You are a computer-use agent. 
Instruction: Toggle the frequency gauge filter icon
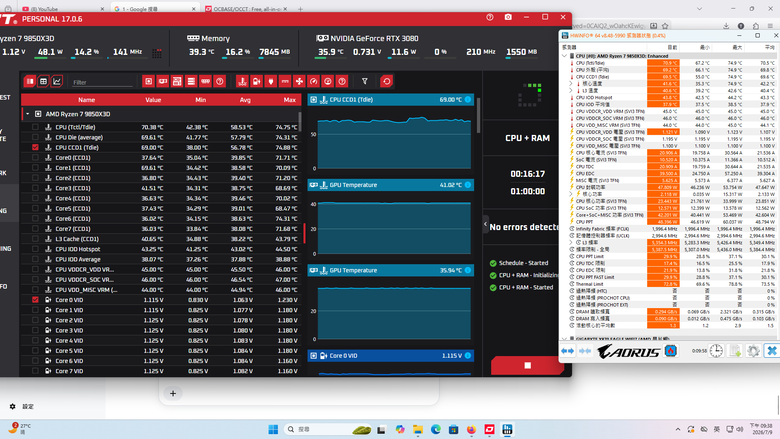(x=313, y=81)
